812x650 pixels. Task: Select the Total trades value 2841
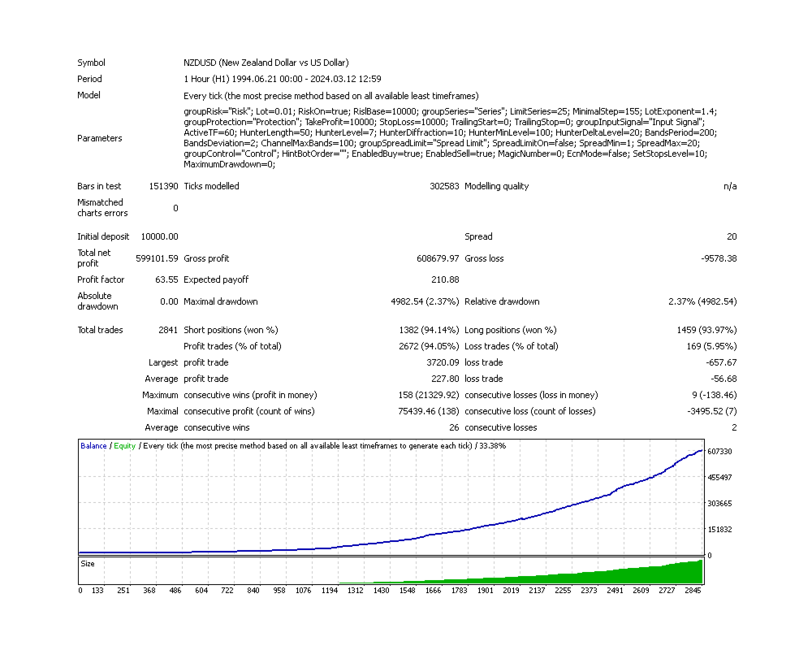pyautogui.click(x=168, y=330)
